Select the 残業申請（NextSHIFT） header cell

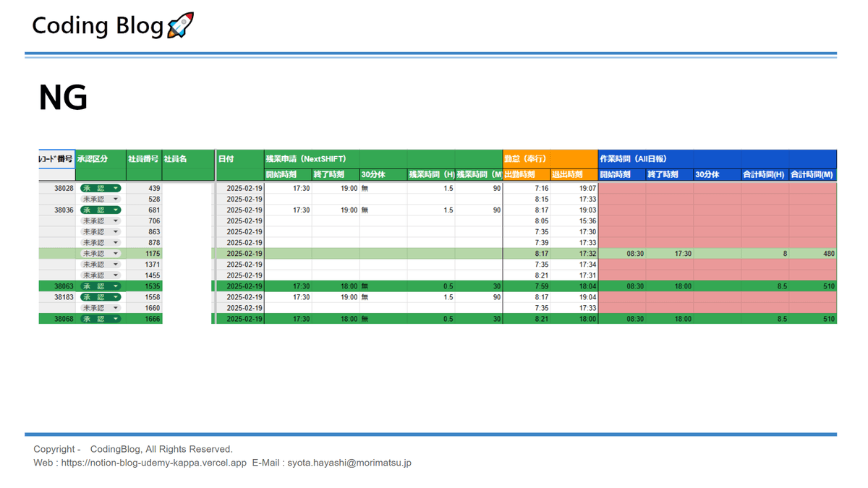tap(306, 158)
